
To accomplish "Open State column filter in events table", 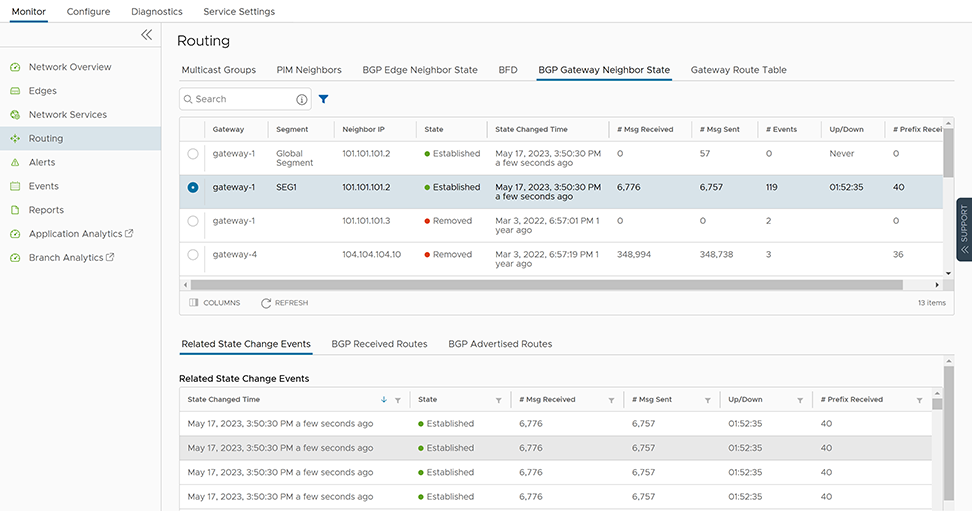I will click(x=499, y=400).
